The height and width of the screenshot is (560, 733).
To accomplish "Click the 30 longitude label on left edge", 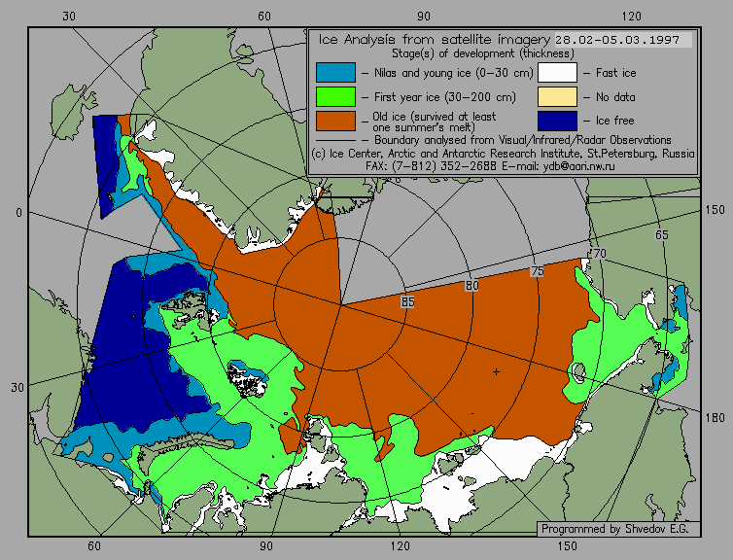I will [x=17, y=388].
